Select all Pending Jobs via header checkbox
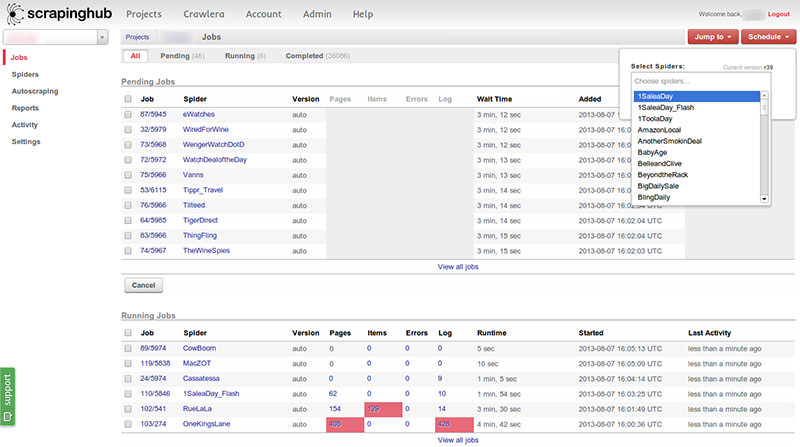Viewport: 800px width, 447px height. 128,99
